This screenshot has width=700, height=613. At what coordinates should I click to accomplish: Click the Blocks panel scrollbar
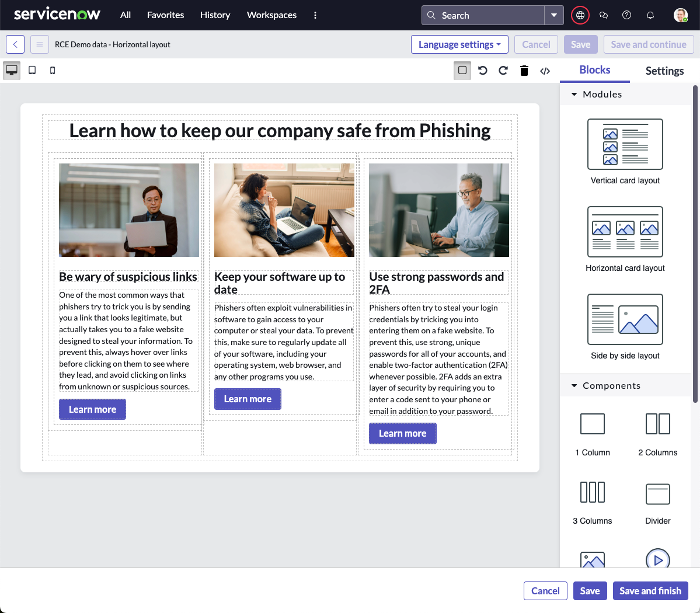point(695,243)
